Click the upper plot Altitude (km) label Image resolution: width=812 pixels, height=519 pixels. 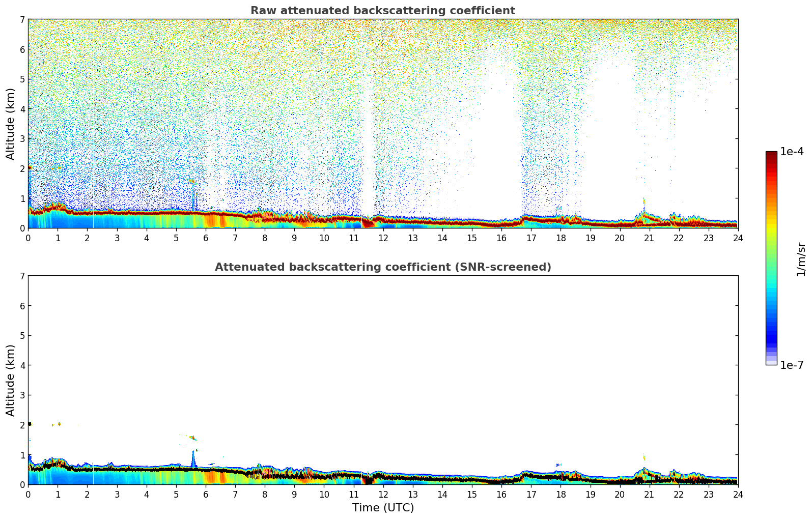(x=11, y=124)
